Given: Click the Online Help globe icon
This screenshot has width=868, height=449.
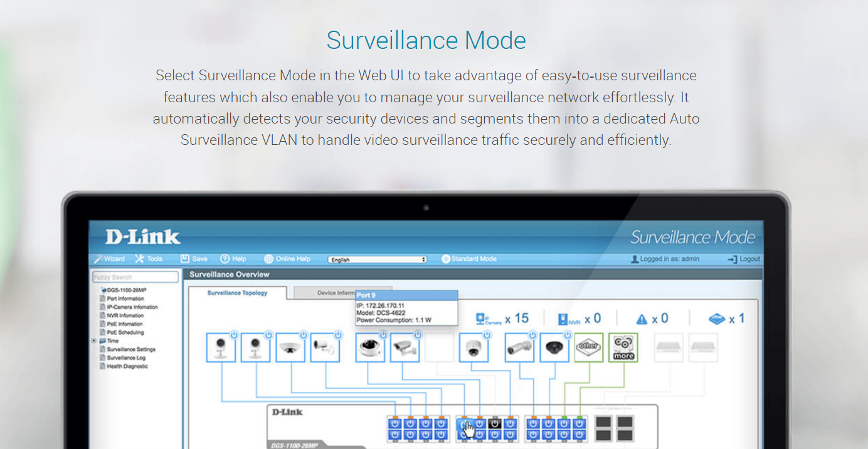Looking at the screenshot, I should pos(269,259).
